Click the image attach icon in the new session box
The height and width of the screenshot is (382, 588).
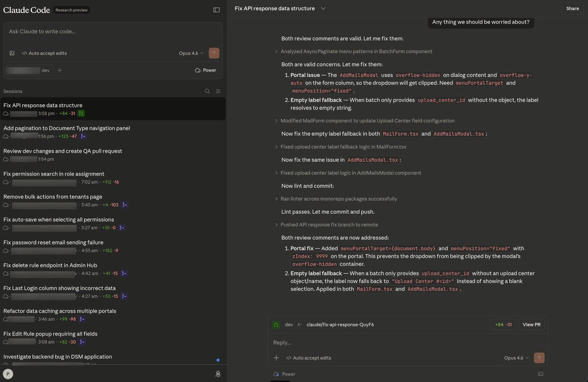(x=12, y=53)
